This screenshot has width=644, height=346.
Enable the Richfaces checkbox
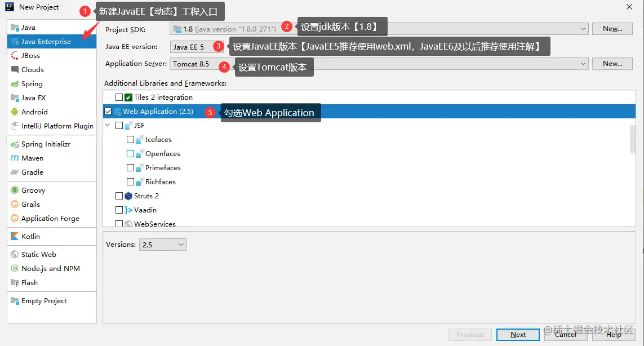[130, 181]
